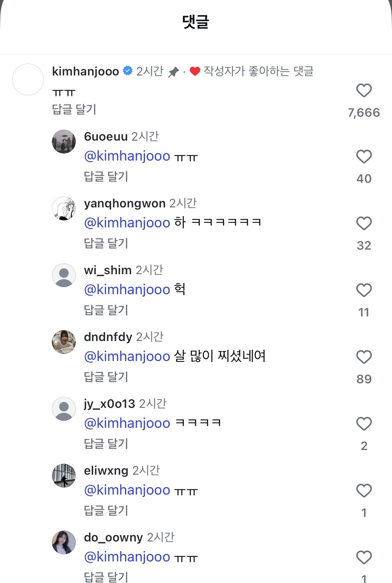Open username eliwxng's profile
The height and width of the screenshot is (583, 392).
point(106,471)
